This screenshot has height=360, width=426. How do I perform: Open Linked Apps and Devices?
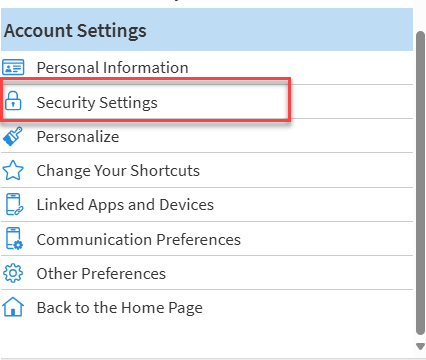[207, 205]
